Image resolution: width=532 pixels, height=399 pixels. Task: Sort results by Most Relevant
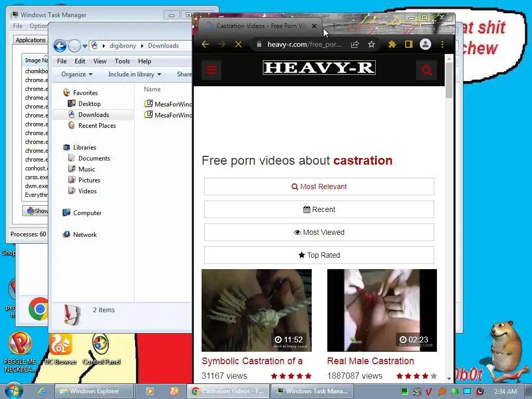[x=319, y=187]
